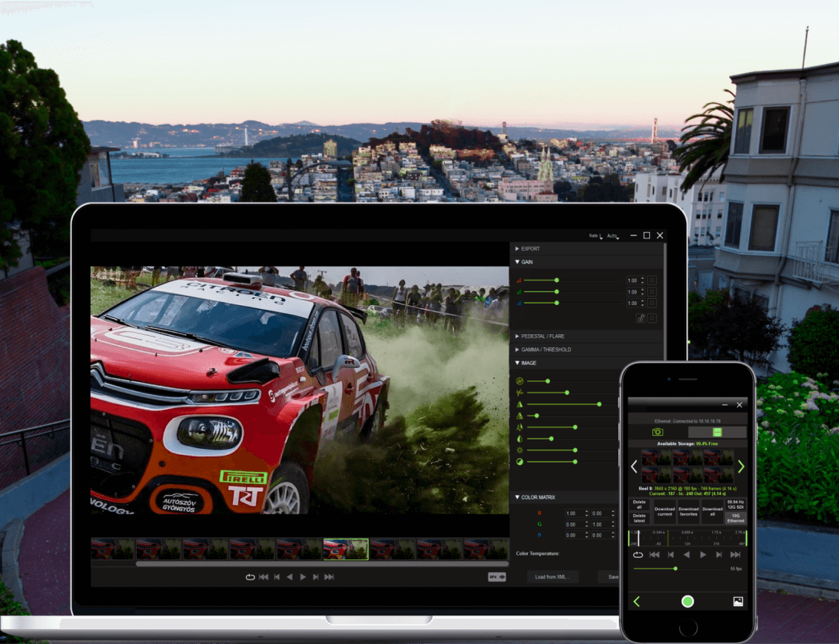The height and width of the screenshot is (644, 839).
Task: Click the Load from XML button
Action: 552,576
